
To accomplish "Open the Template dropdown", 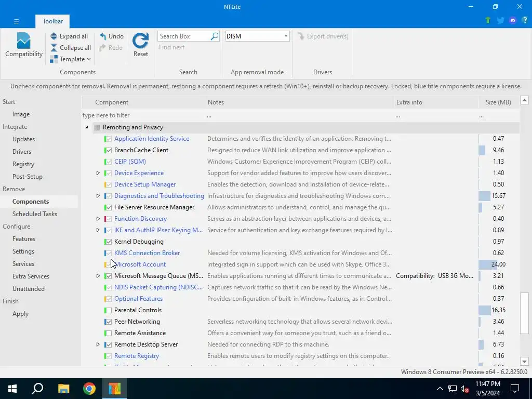I will pyautogui.click(x=71, y=59).
